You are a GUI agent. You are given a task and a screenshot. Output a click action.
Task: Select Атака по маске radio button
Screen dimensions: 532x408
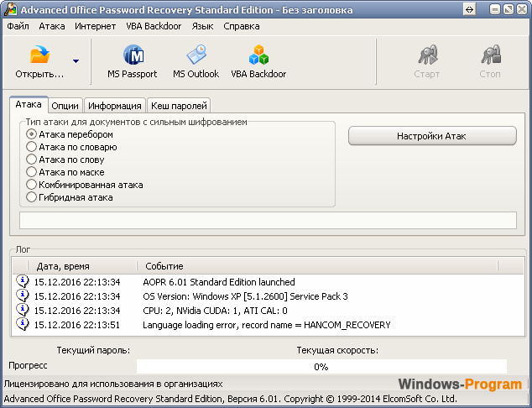[31, 172]
